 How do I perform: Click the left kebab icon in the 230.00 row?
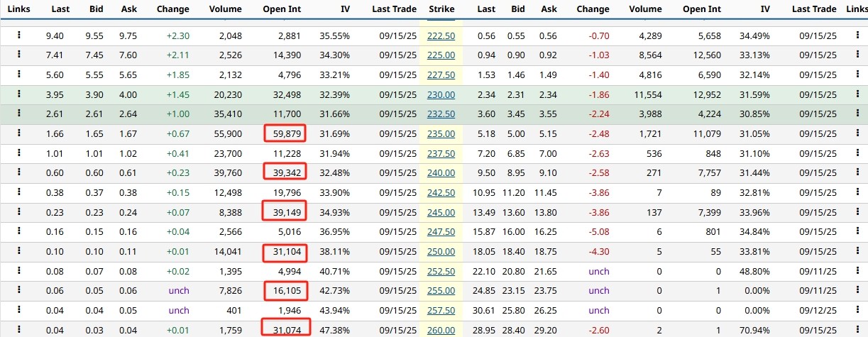pyautogui.click(x=19, y=94)
